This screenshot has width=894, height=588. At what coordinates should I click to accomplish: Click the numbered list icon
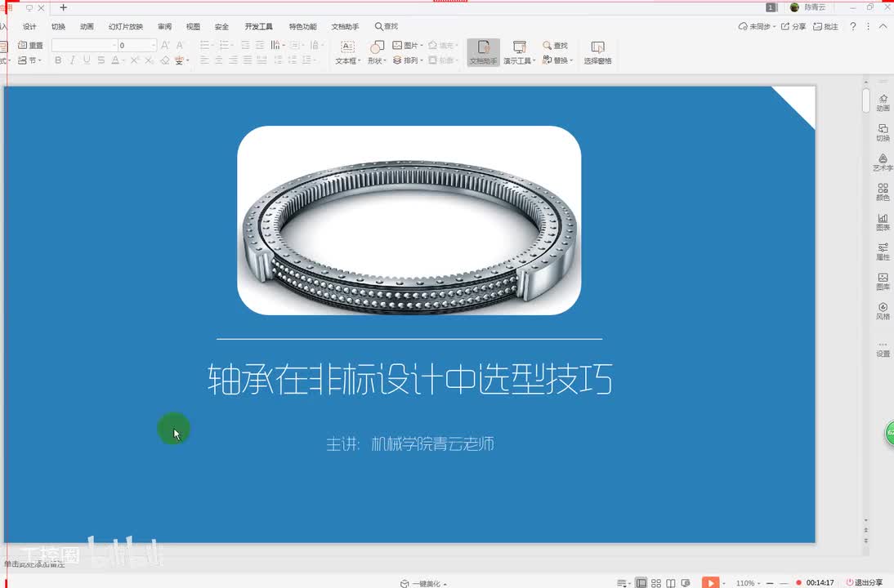click(224, 45)
